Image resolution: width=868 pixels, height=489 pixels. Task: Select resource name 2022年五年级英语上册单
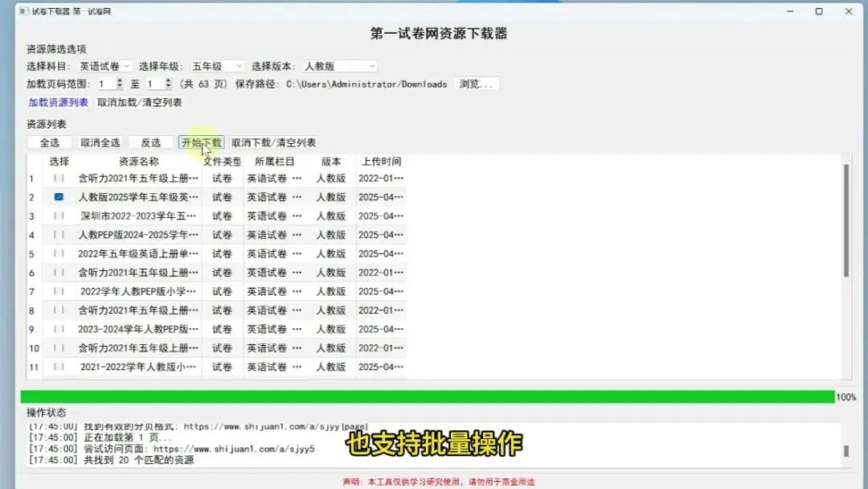coord(138,253)
